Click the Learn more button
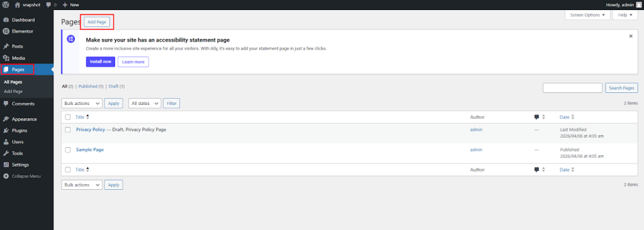The height and width of the screenshot is (230, 644). coord(133,62)
